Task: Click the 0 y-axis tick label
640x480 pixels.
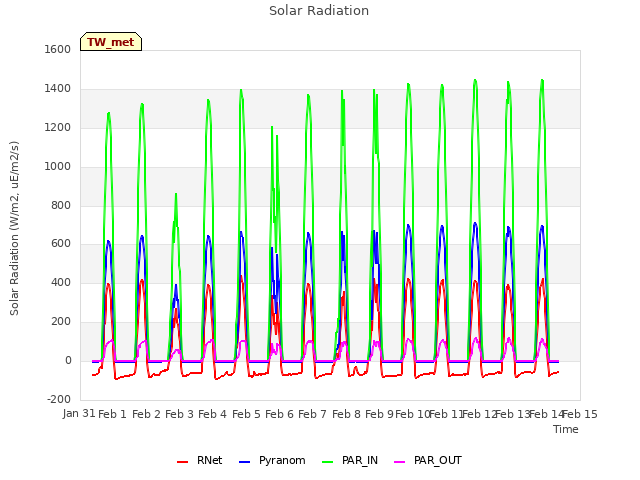Action: pyautogui.click(x=68, y=360)
